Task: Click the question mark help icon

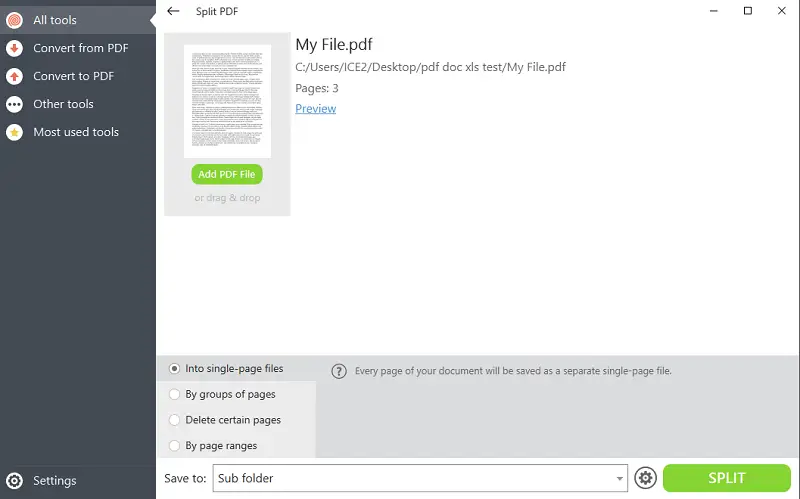Action: pos(339,371)
